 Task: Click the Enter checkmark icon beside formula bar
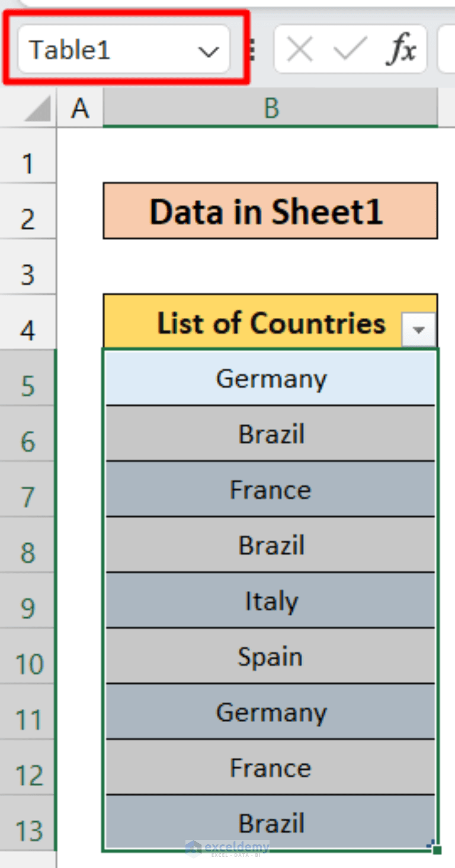pyautogui.click(x=348, y=50)
